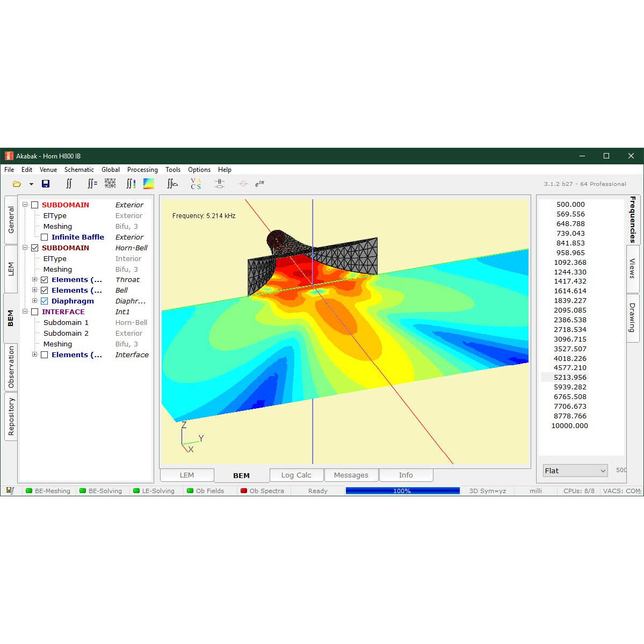Screen dimensions: 644x644
Task: Select frequency 5939.282 in the list
Action: coord(570,387)
